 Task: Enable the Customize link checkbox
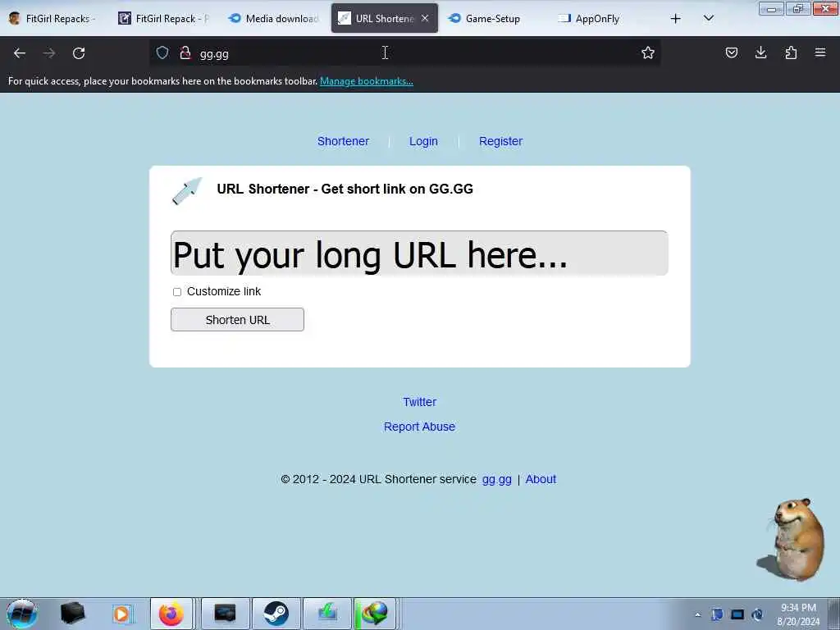coord(177,292)
